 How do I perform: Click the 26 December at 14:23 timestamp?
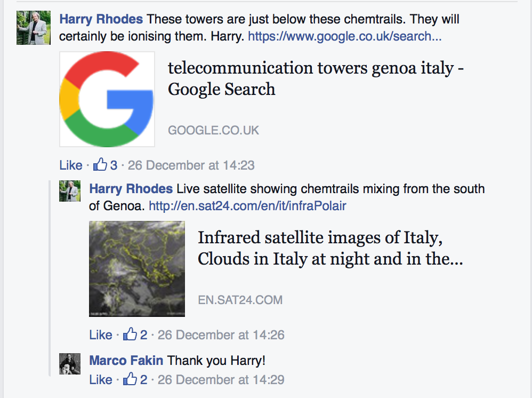point(191,165)
